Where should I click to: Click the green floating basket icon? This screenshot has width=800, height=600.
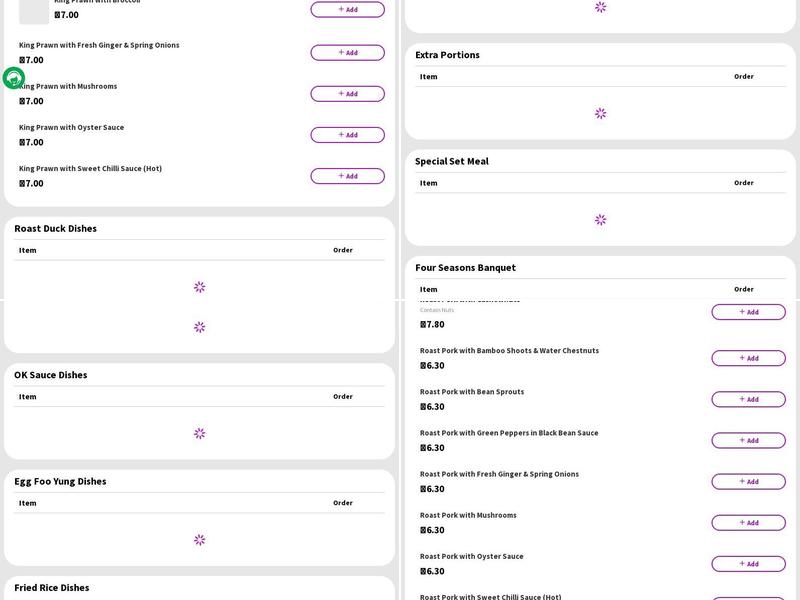pos(13,78)
